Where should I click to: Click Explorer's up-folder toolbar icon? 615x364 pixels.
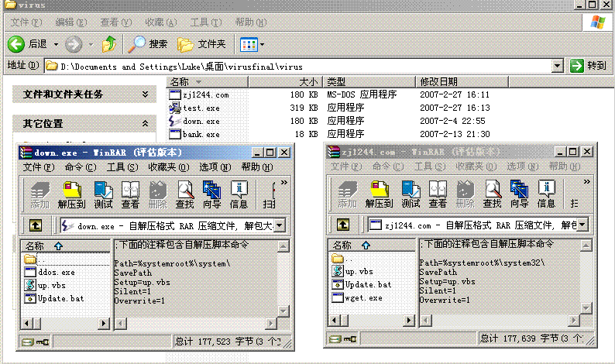coord(109,44)
